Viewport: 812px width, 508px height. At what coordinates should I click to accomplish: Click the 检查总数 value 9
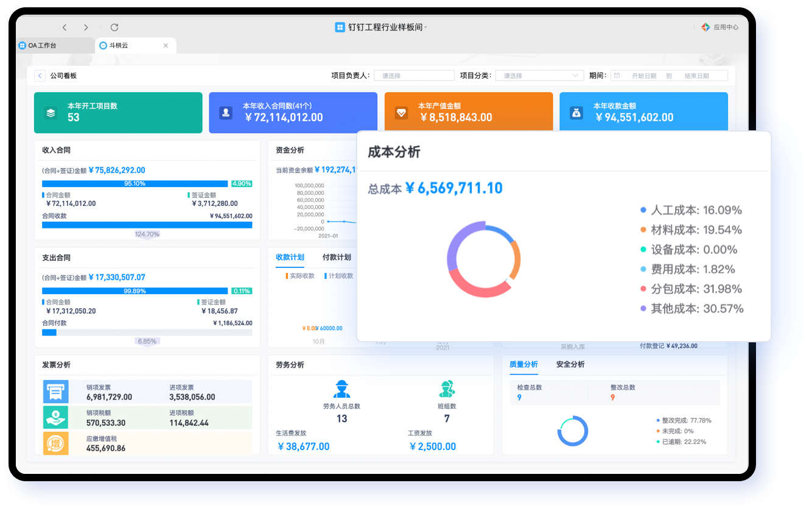pyautogui.click(x=519, y=398)
